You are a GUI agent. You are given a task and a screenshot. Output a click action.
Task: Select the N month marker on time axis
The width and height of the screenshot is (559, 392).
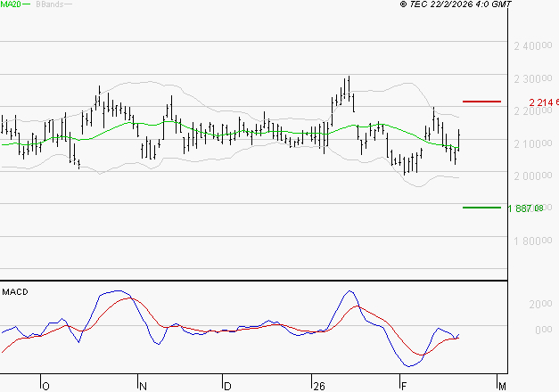pos(142,386)
